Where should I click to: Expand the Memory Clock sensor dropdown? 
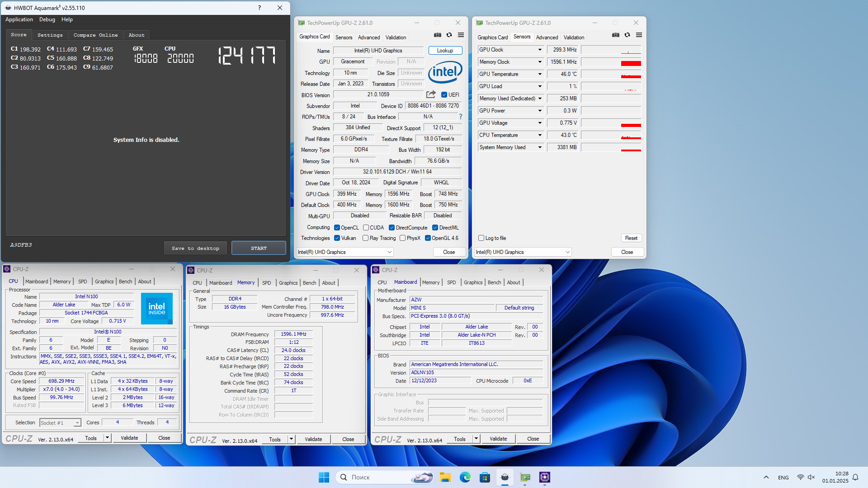(x=539, y=62)
